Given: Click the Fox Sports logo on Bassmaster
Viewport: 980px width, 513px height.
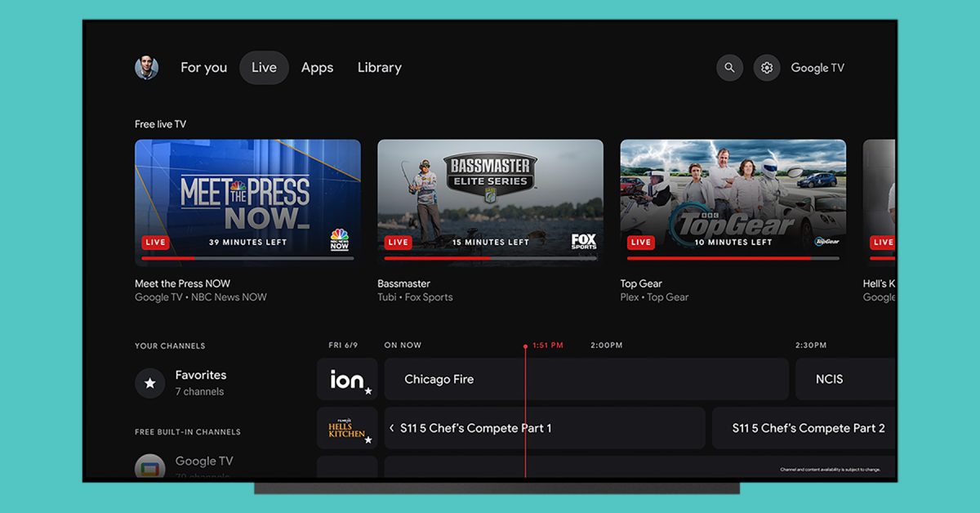Looking at the screenshot, I should pyautogui.click(x=584, y=241).
